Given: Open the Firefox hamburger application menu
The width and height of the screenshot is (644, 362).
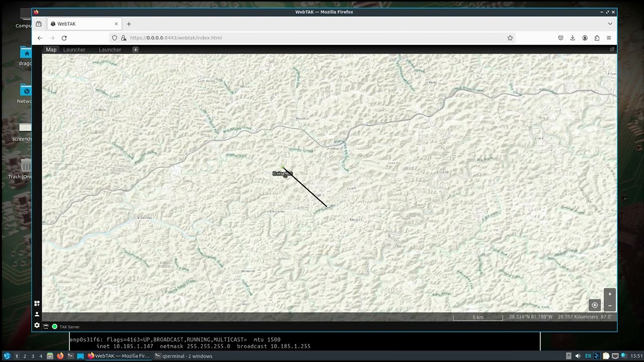Looking at the screenshot, I should click(x=609, y=38).
